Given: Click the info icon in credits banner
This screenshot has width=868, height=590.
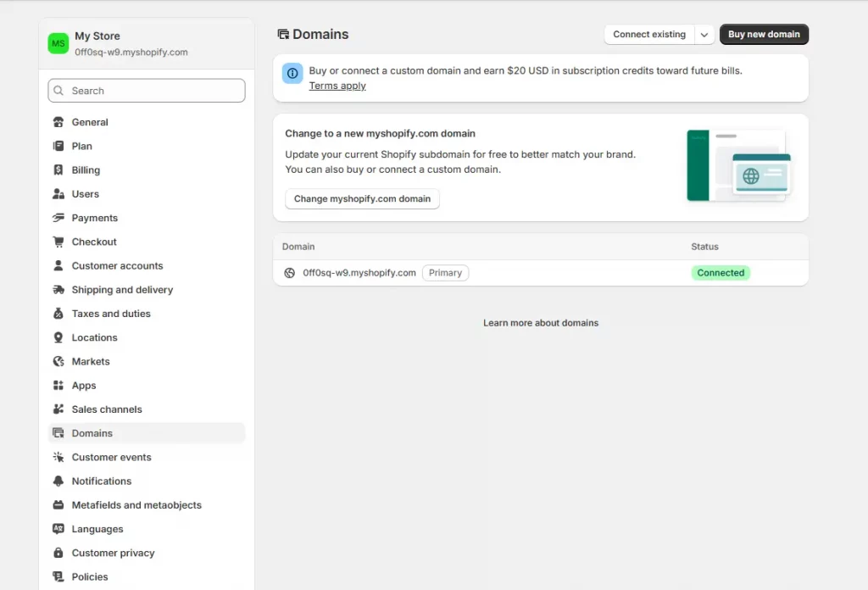Looking at the screenshot, I should tap(292, 73).
